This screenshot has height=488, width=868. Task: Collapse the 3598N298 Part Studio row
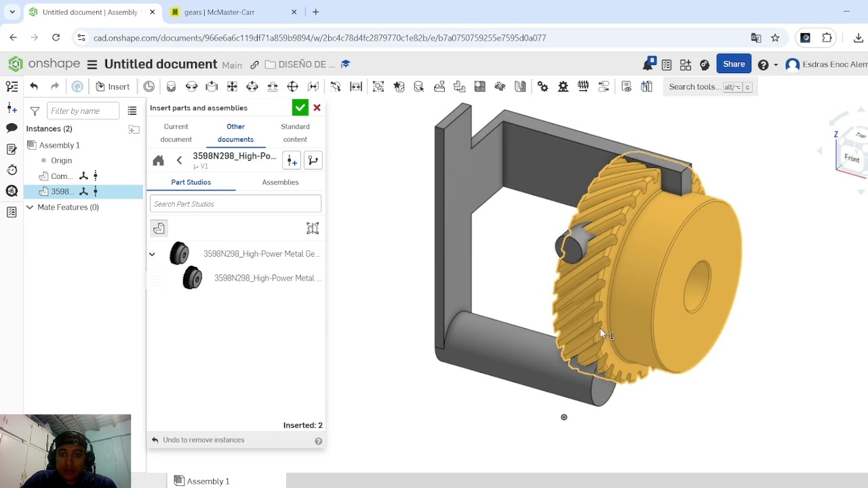[152, 254]
